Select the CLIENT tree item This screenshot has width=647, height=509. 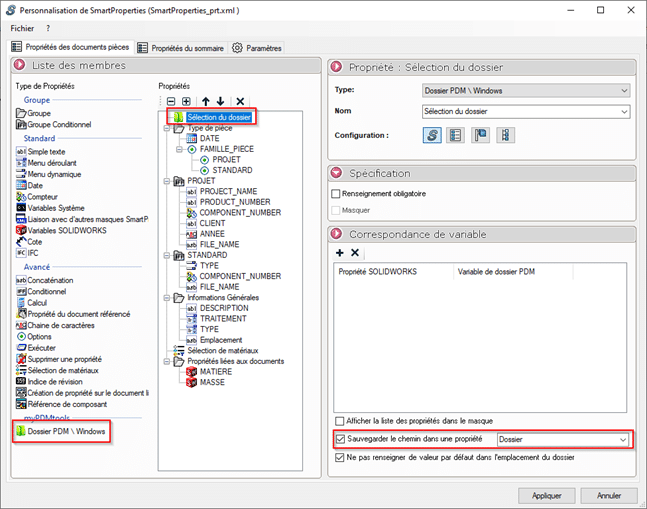(213, 223)
